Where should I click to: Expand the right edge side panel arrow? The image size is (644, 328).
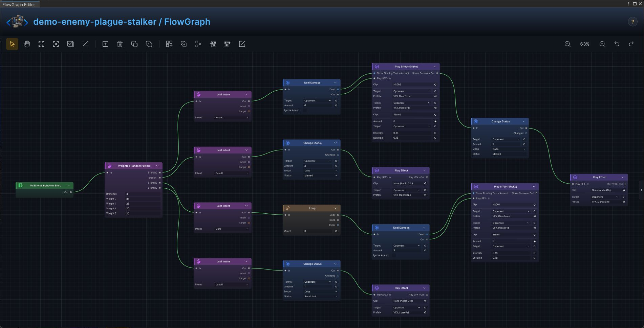click(x=641, y=190)
